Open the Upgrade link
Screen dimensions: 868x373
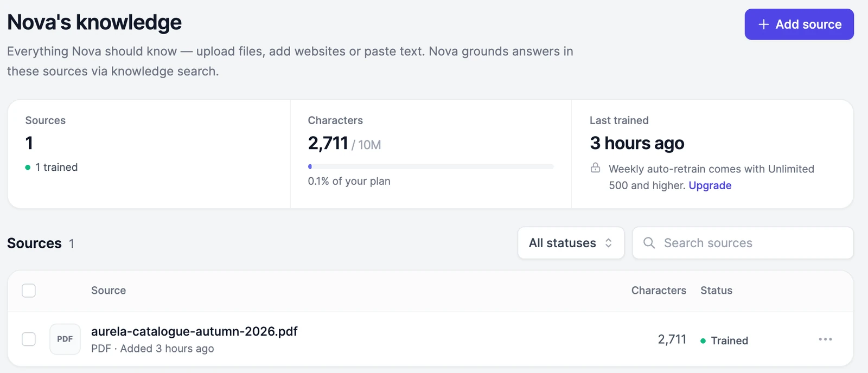pos(710,185)
